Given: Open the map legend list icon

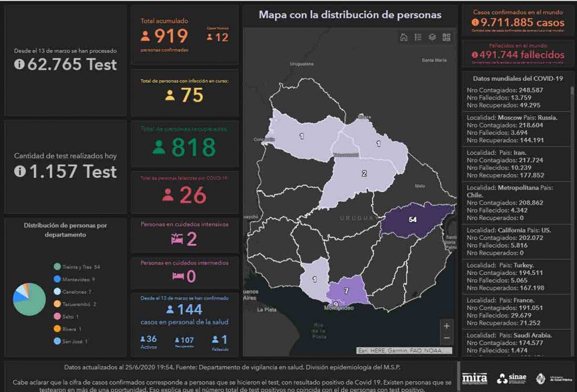Looking at the screenshot, I should tap(418, 37).
